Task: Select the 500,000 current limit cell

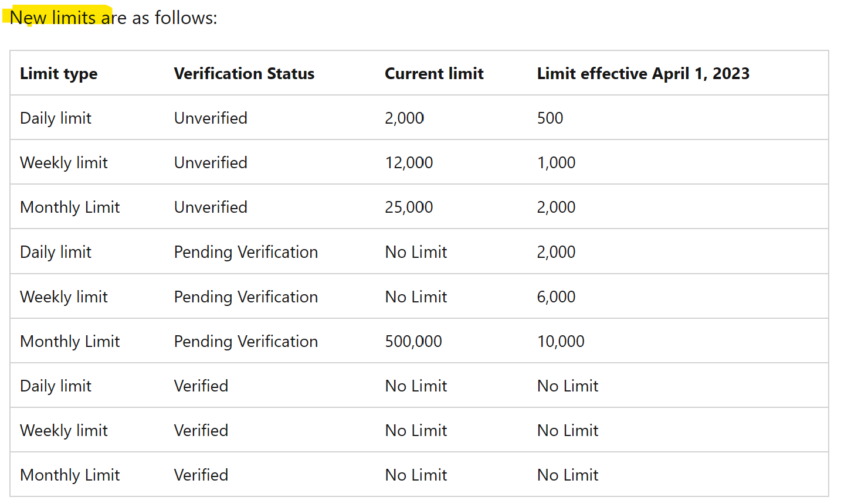Action: pos(413,341)
